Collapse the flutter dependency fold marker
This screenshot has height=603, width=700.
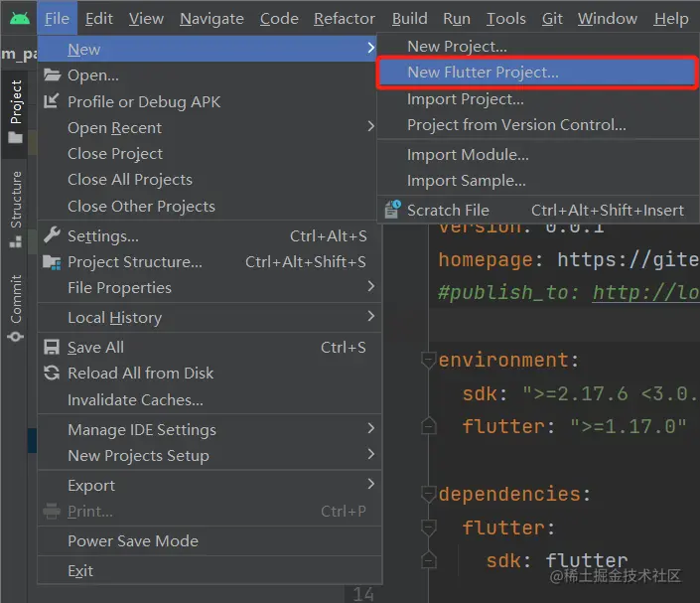click(x=428, y=528)
